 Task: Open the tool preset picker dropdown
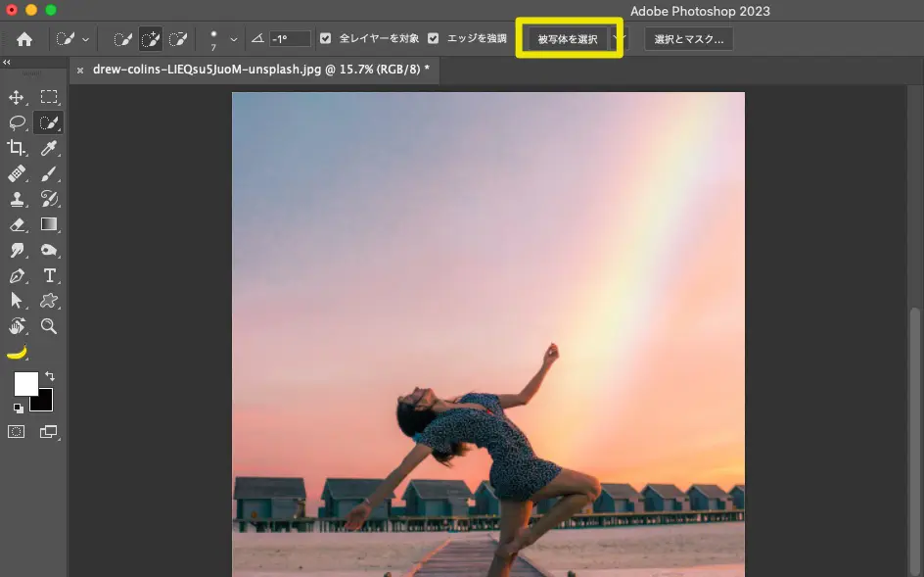click(x=85, y=38)
